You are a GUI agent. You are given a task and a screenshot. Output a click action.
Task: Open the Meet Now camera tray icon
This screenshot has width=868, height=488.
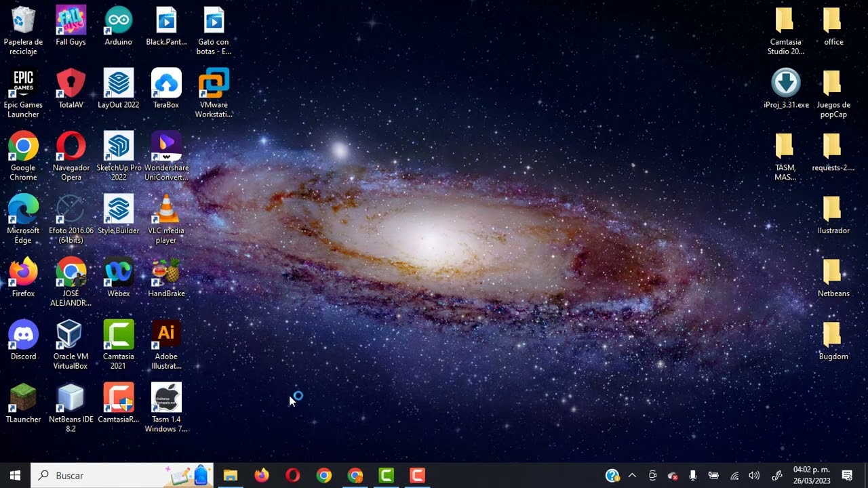[652, 476]
